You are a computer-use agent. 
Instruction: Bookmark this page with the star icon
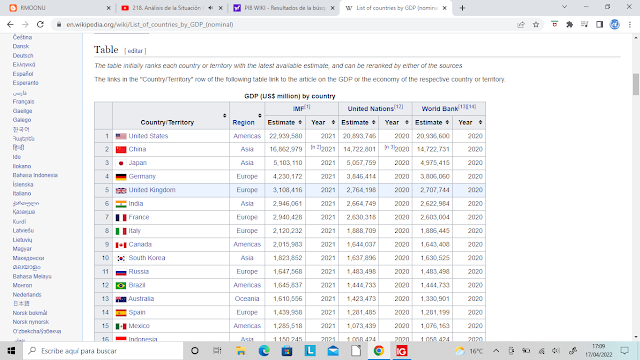tap(536, 24)
